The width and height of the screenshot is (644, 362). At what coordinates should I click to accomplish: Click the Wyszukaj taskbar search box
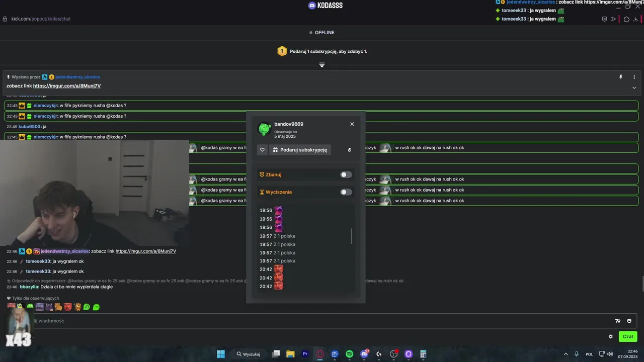[x=248, y=354]
